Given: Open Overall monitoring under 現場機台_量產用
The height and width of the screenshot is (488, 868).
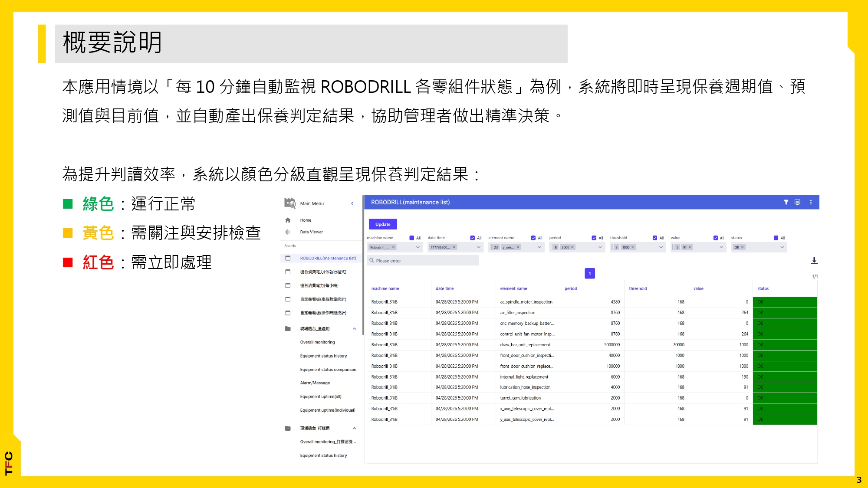Looking at the screenshot, I should click(317, 342).
